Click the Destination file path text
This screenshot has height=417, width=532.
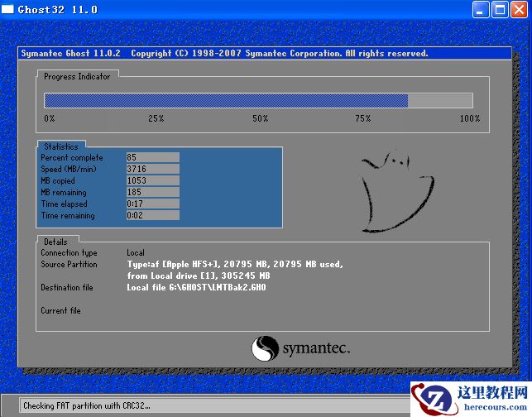(196, 287)
